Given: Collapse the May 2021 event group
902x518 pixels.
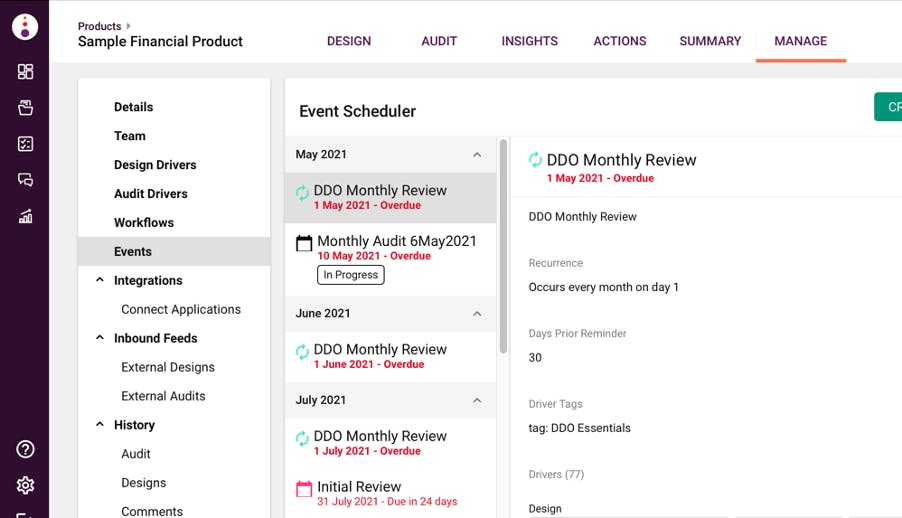Looking at the screenshot, I should [x=477, y=155].
